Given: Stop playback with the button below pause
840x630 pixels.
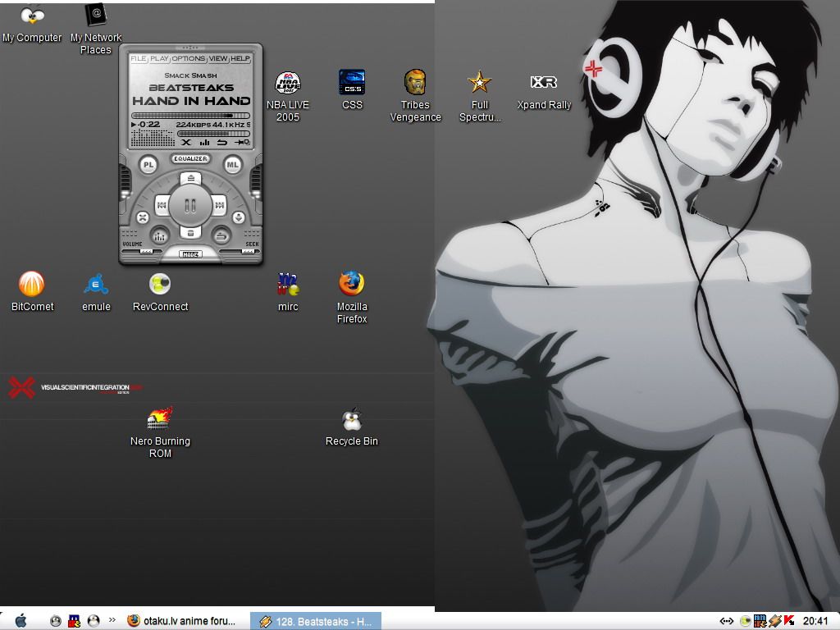Looking at the screenshot, I should coord(190,232).
